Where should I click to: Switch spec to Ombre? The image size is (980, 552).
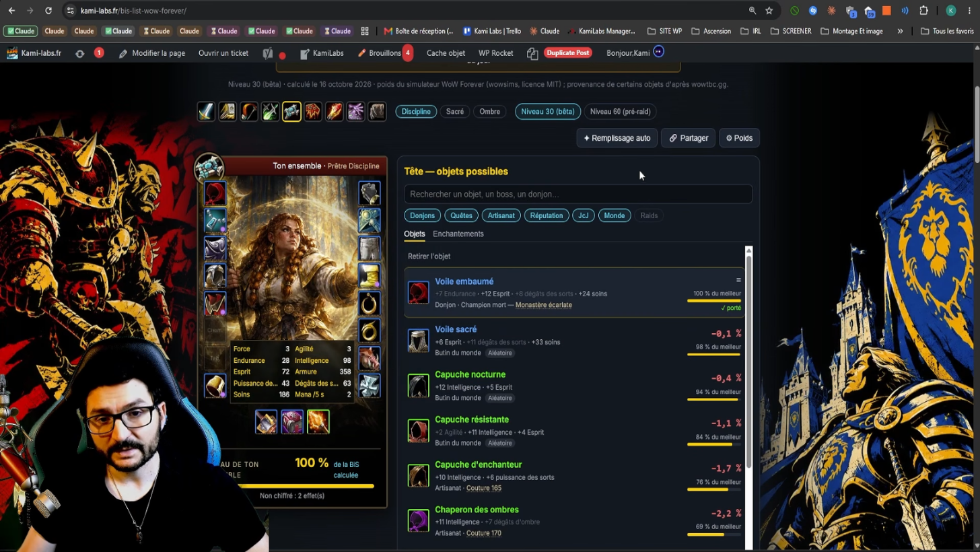[489, 112]
